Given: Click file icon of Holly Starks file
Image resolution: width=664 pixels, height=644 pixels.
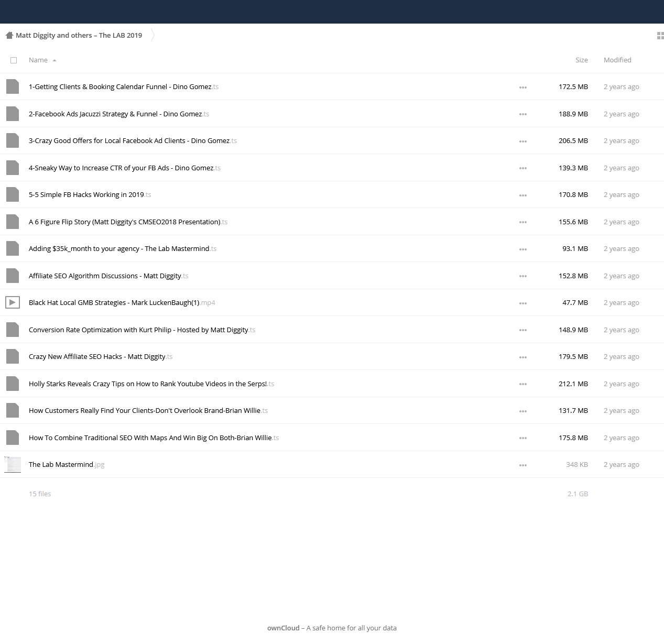Looking at the screenshot, I should [x=13, y=384].
